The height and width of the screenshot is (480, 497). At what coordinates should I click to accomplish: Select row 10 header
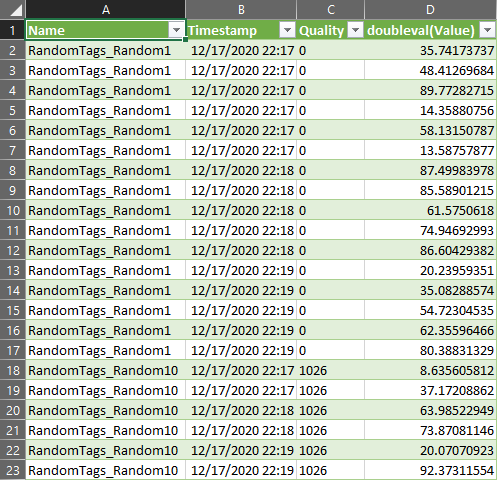tap(13, 210)
